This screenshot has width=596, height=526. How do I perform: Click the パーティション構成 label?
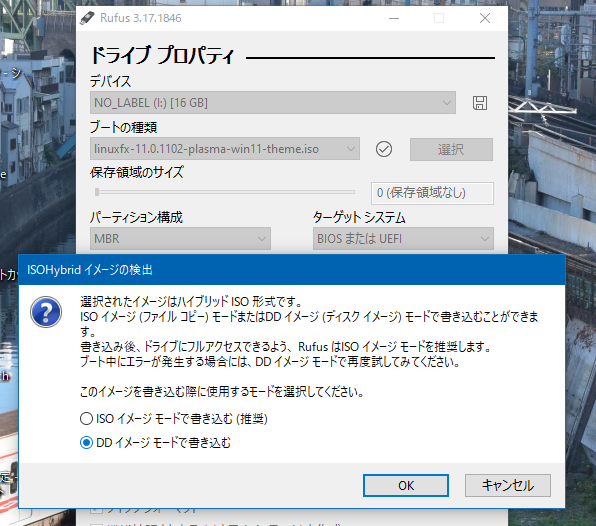tap(136, 217)
